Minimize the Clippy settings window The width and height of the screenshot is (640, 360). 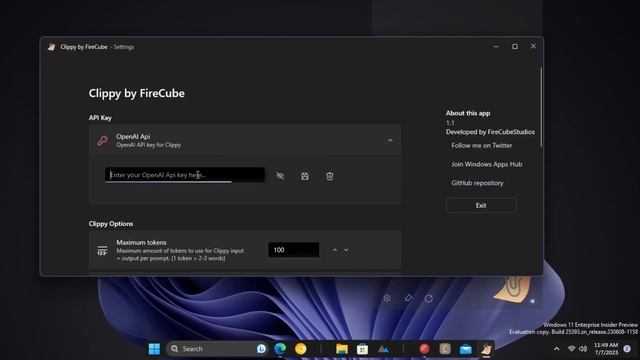click(x=496, y=47)
